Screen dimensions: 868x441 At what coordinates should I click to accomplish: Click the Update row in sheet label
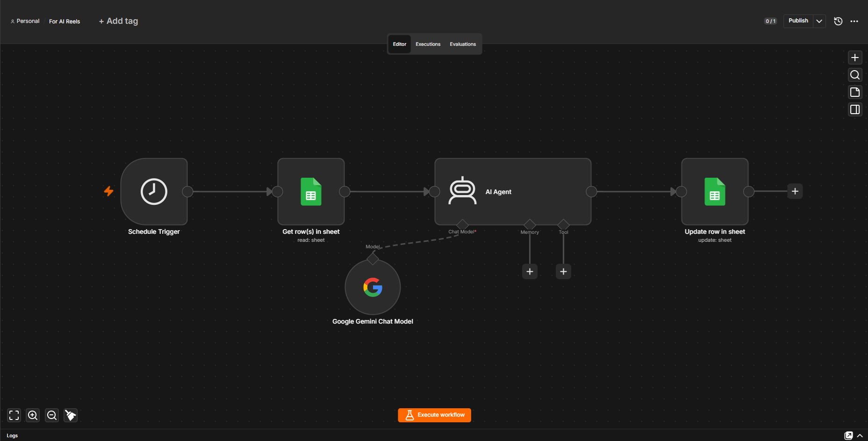tap(715, 231)
